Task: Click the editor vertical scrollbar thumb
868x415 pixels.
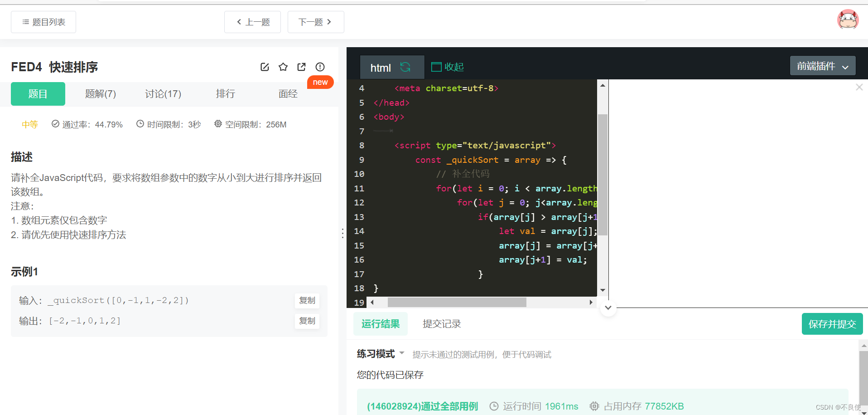Action: (x=603, y=175)
